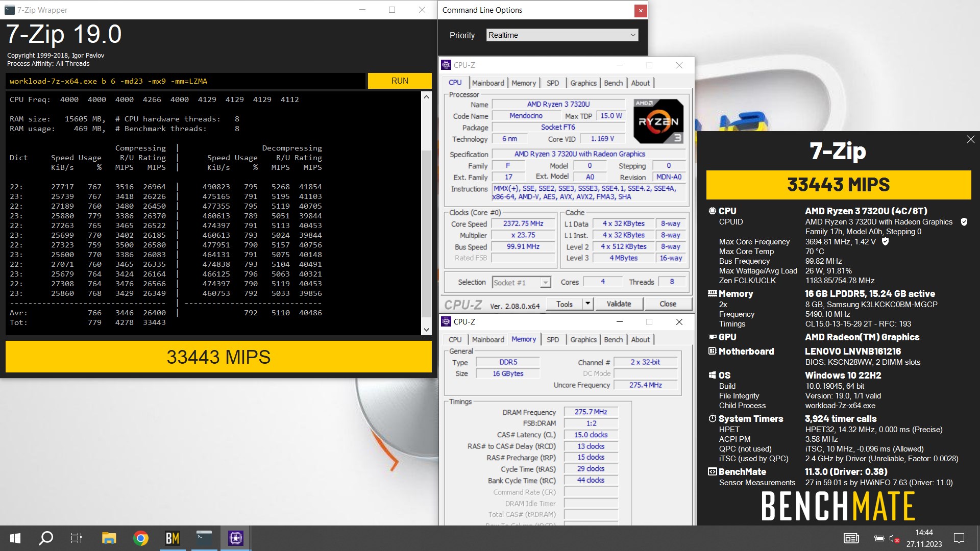The height and width of the screenshot is (551, 980).
Task: Click the CPU-Z icon in upper title bar
Action: [x=446, y=65]
